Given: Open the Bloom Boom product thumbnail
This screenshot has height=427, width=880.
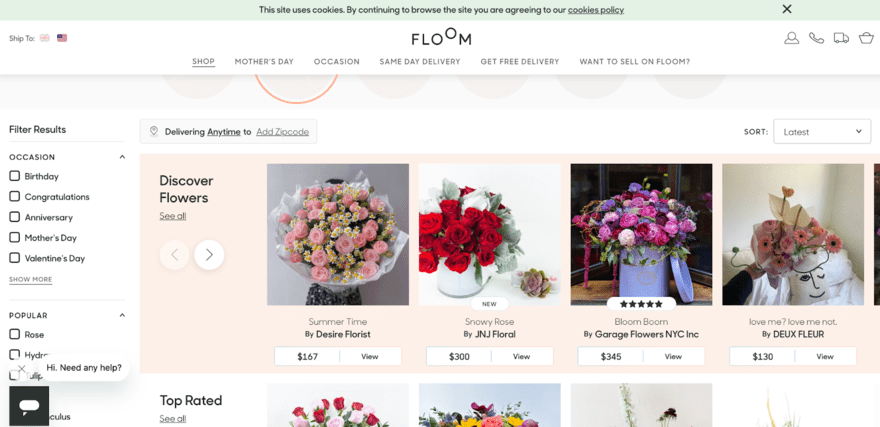Looking at the screenshot, I should coord(641,235).
